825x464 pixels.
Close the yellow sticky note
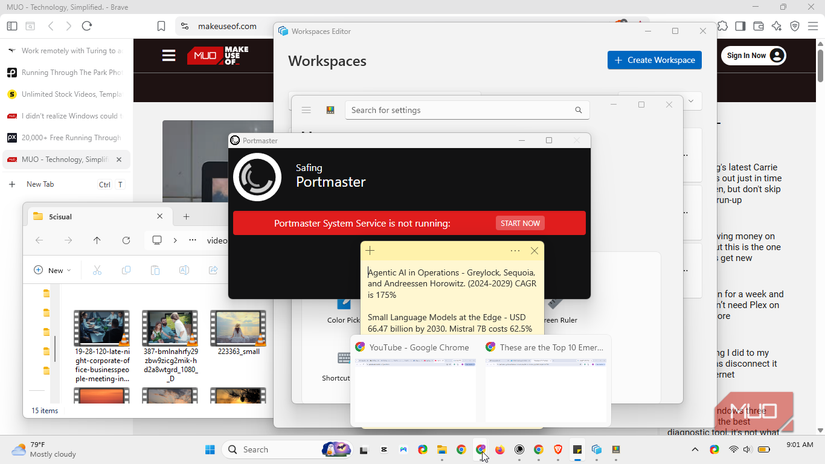[534, 250]
